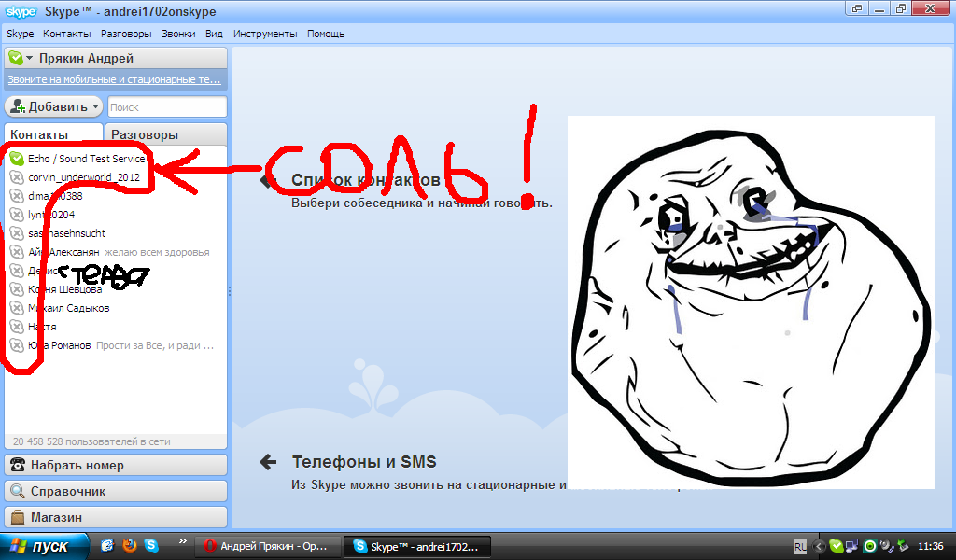The height and width of the screenshot is (560, 956).
Task: Open the Контакты menu
Action: [66, 34]
